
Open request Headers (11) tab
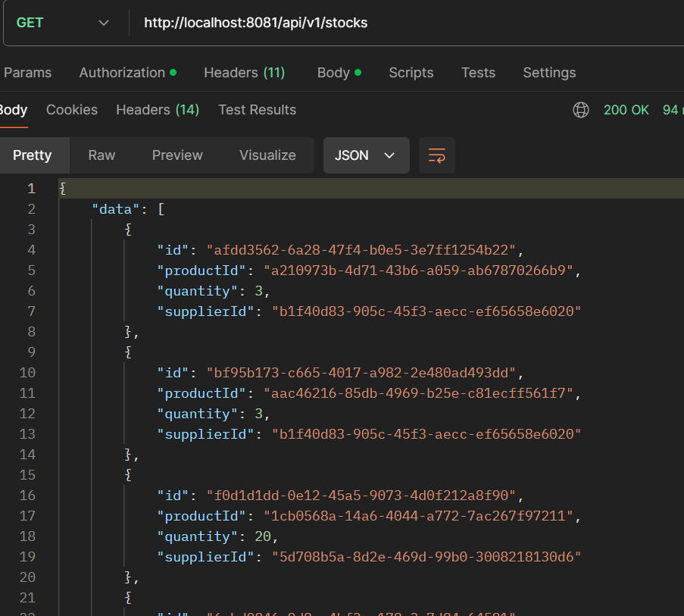coord(244,73)
